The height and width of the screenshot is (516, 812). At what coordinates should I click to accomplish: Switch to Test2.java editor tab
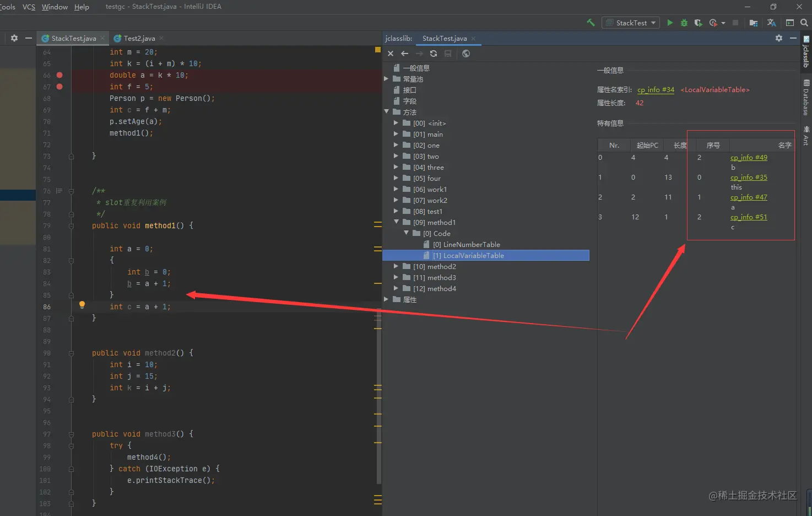tap(139, 39)
